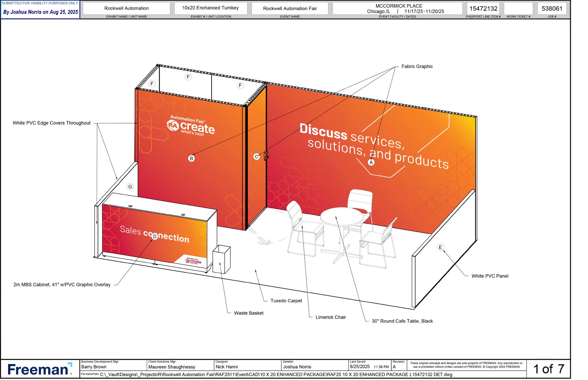This screenshot has width=588, height=380.
Task: Click the circled G callout marker
Action: (130, 187)
